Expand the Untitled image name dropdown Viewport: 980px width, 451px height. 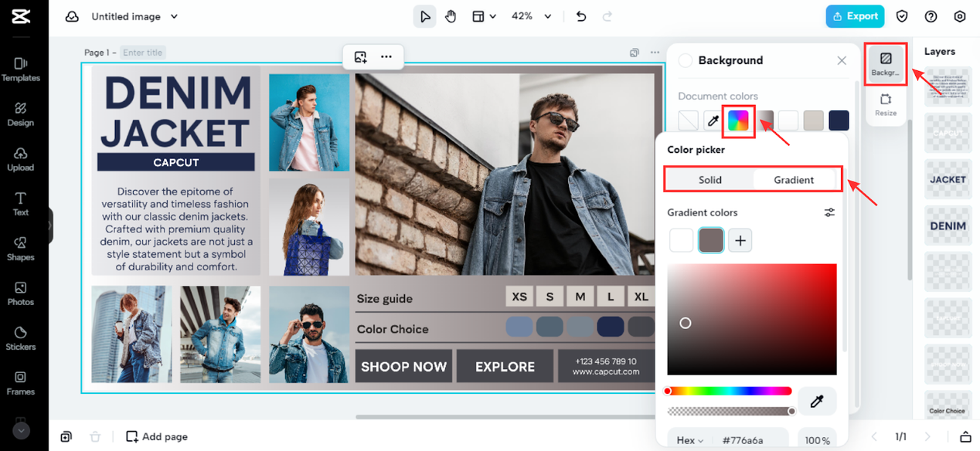pyautogui.click(x=174, y=16)
